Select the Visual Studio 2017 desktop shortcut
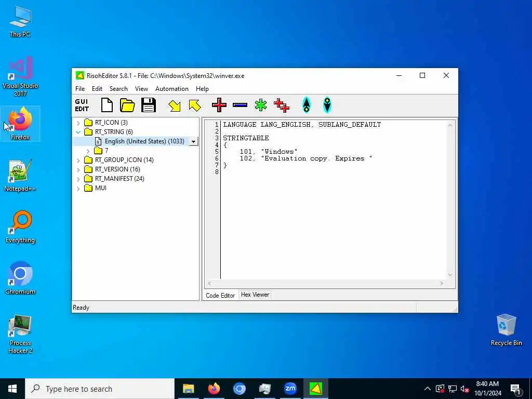Image resolution: width=532 pixels, height=399 pixels. 20,76
